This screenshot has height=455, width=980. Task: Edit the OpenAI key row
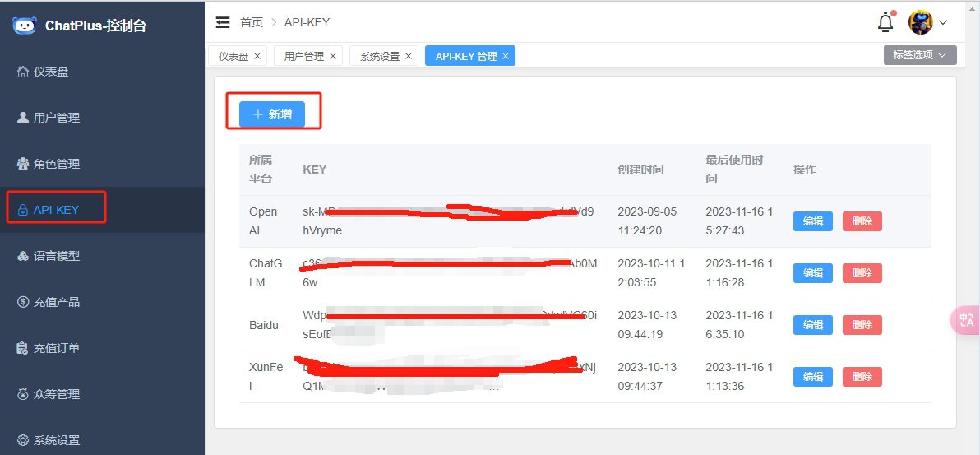812,221
